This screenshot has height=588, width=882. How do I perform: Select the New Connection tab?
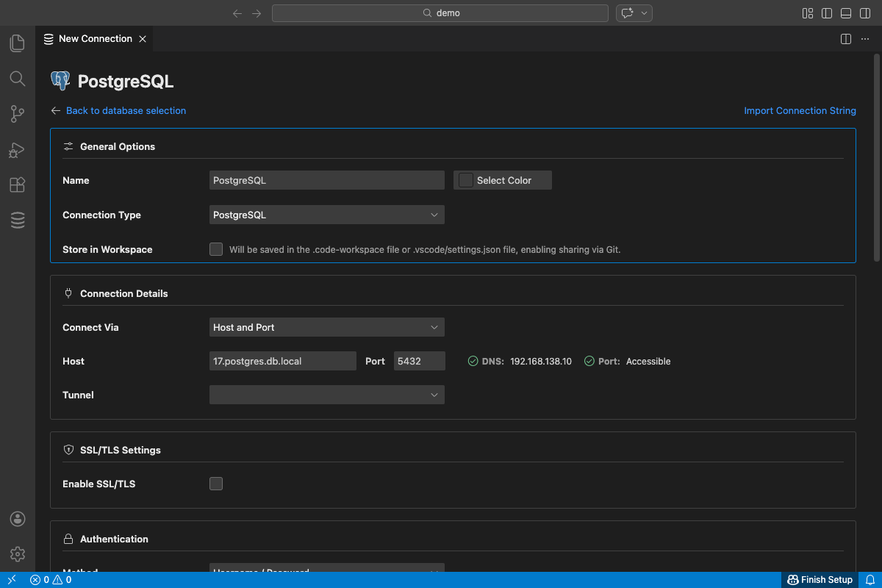[95, 39]
